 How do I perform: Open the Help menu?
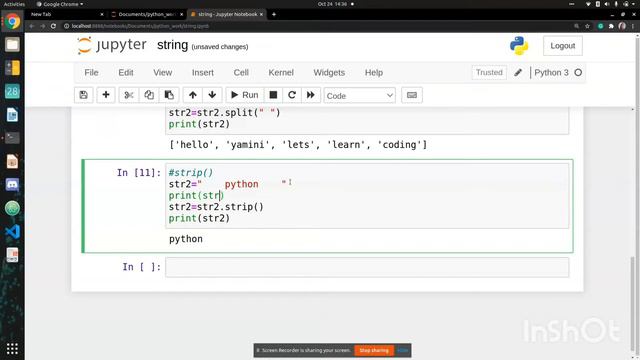point(374,73)
